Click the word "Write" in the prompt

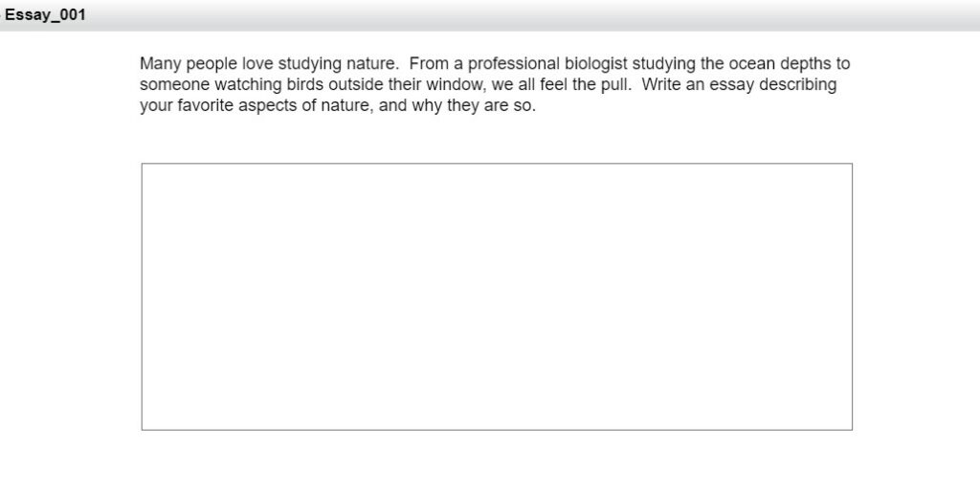pos(661,84)
